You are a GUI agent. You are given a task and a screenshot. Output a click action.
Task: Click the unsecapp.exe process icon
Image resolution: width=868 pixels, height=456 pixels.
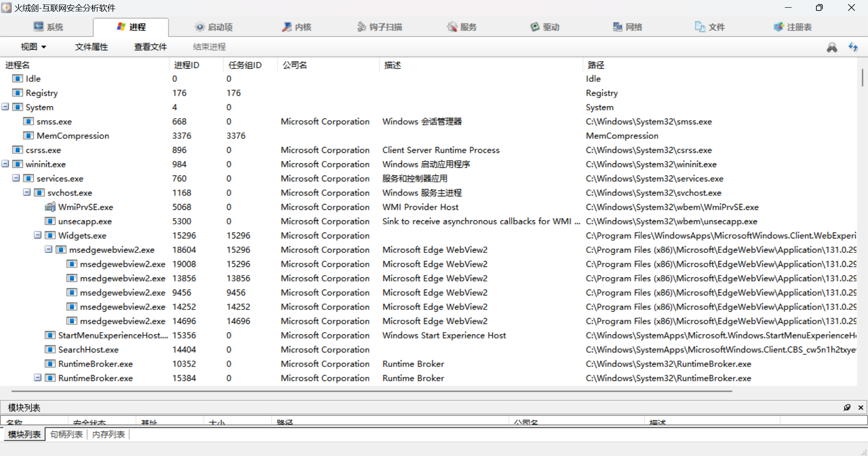click(50, 221)
